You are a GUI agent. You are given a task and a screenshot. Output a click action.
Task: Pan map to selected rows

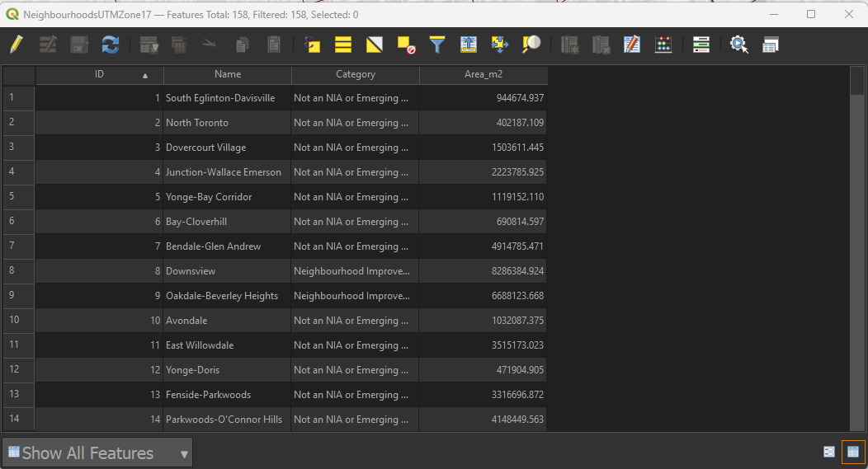tap(500, 45)
